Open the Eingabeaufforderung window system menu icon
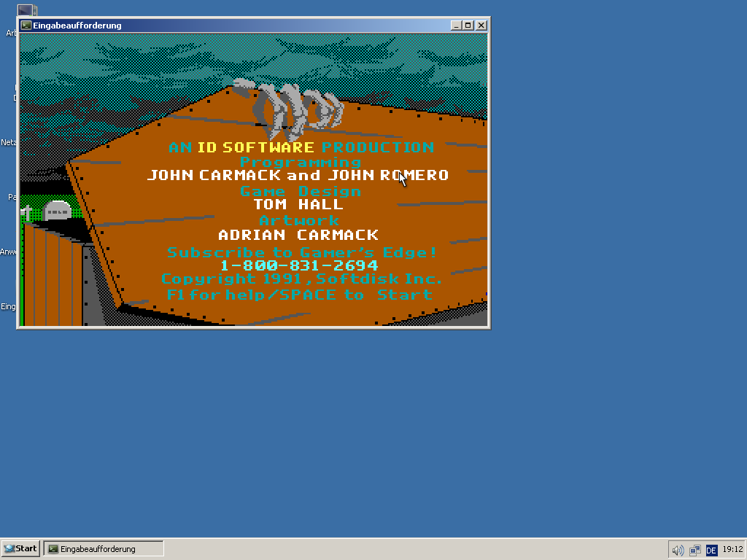The width and height of the screenshot is (747, 560). [26, 26]
